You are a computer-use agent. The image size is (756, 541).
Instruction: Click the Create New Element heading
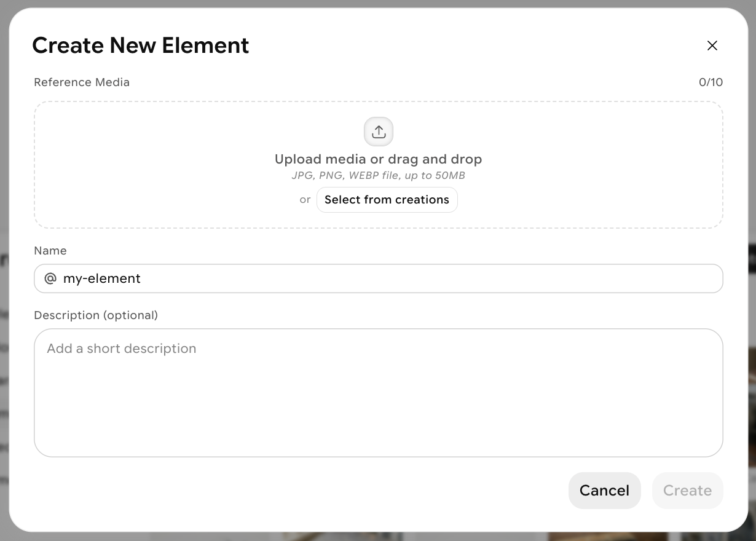(141, 45)
